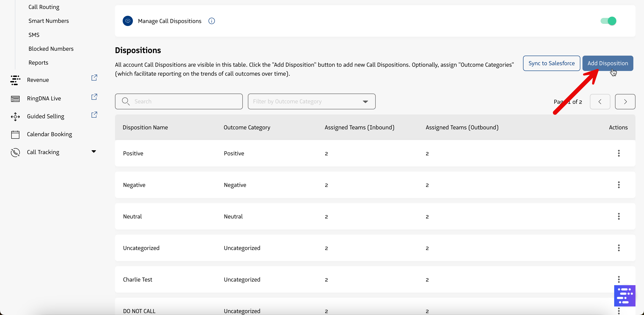This screenshot has width=644, height=315.
Task: Click the Add Disposition button
Action: click(x=608, y=63)
